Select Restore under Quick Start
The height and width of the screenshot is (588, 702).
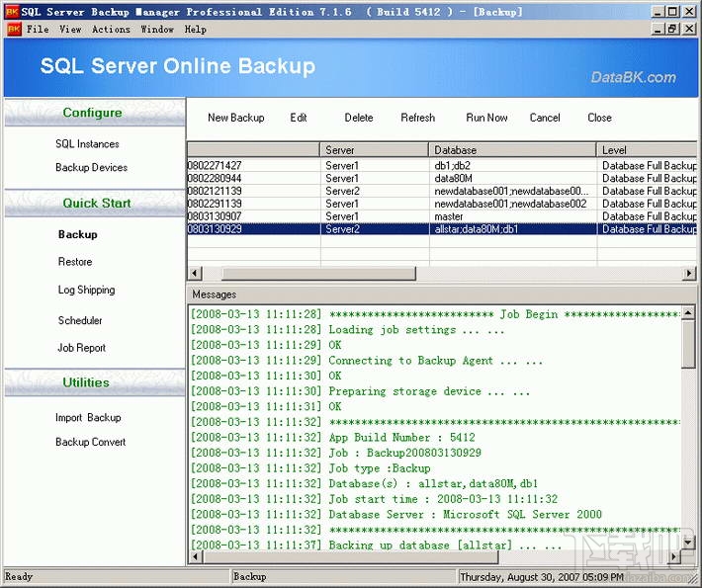coord(75,262)
